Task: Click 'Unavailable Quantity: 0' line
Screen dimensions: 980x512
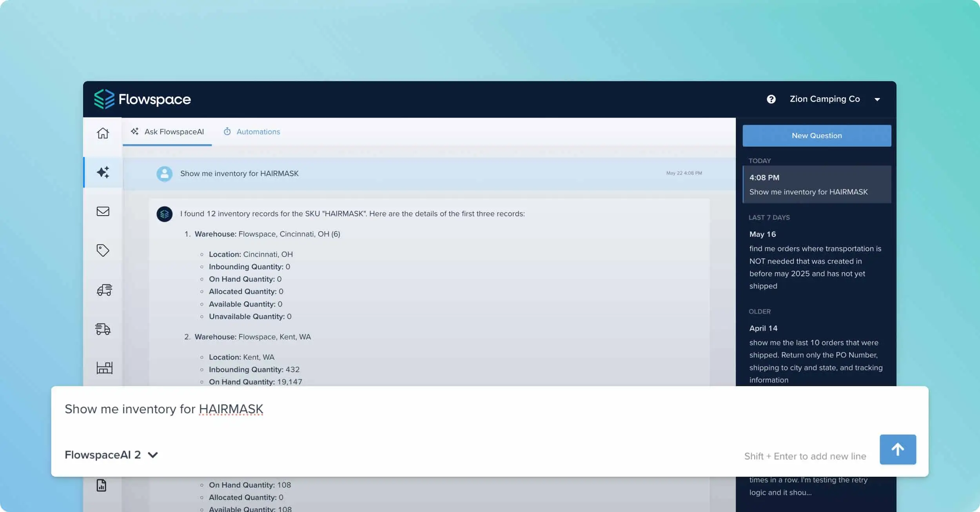Action: click(x=250, y=316)
